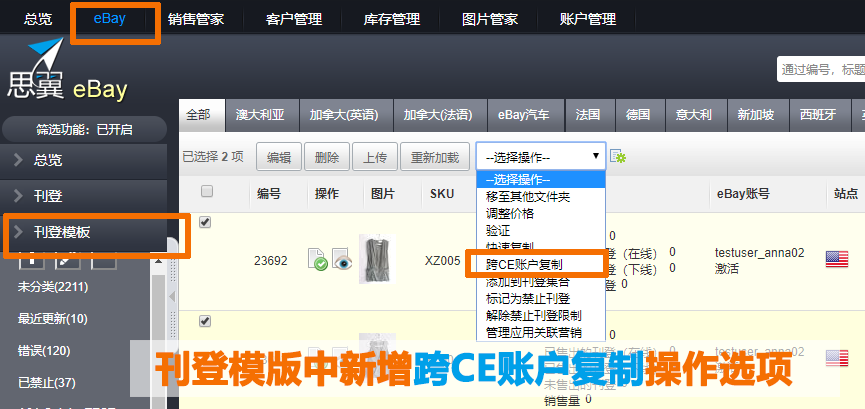Viewport: 865px width, 409px height.
Task: Click the 重新加载 button
Action: click(x=435, y=157)
